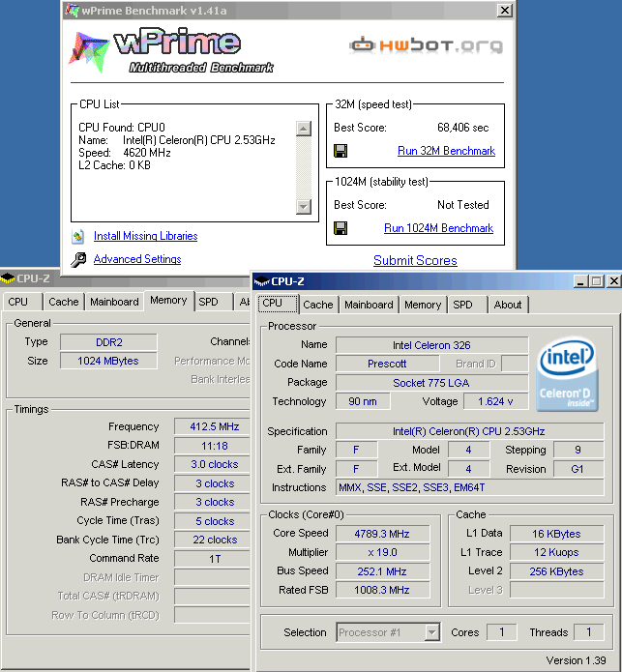
Task: Click the Intel Celeron D logo badge
Action: click(x=567, y=373)
